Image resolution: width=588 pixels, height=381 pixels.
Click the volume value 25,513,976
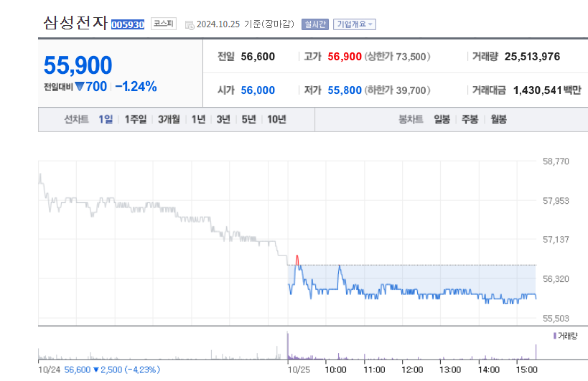click(532, 57)
